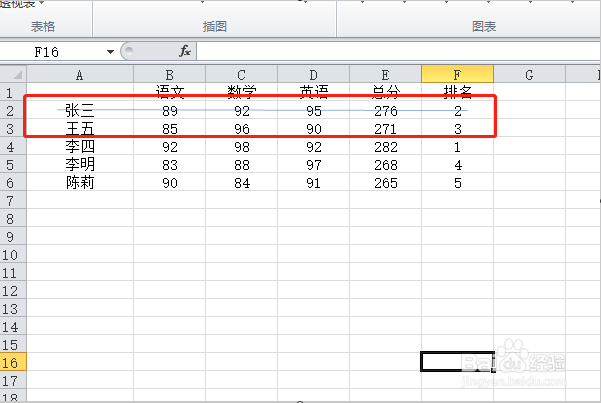Select row 6 header

[x=13, y=183]
